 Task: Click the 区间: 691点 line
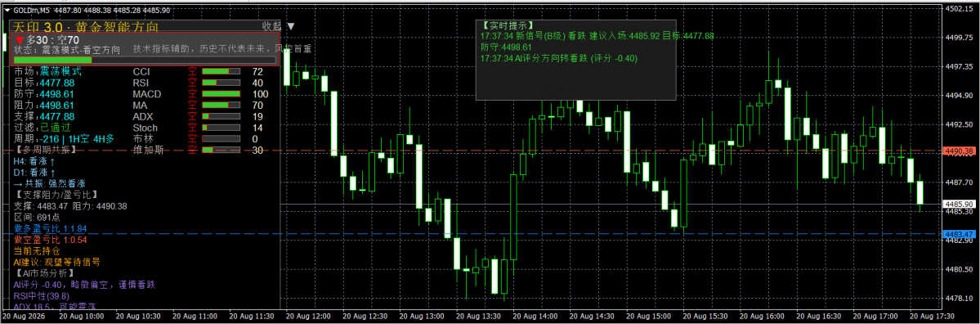point(36,217)
